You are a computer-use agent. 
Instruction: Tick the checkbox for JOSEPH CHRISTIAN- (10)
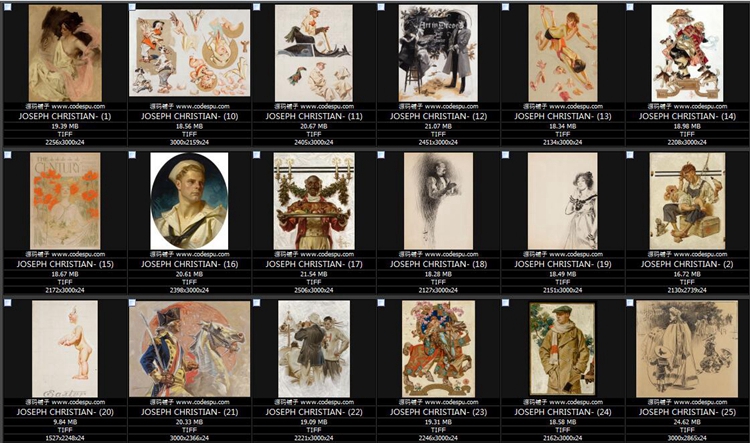[134, 7]
